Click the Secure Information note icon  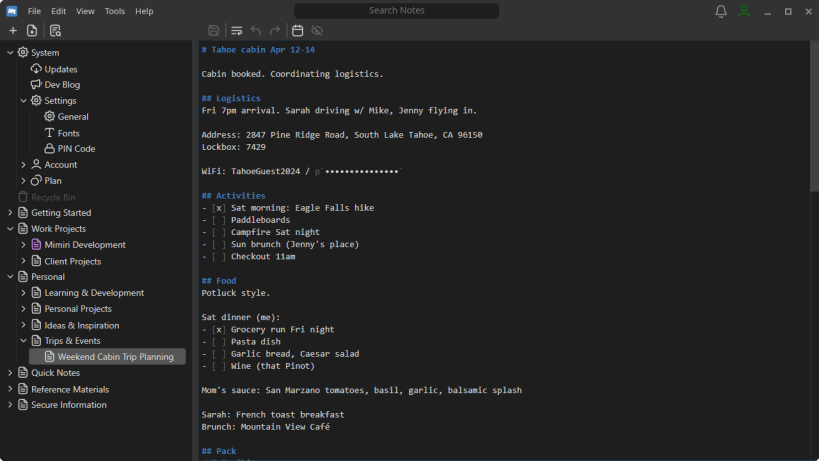tap(22, 405)
